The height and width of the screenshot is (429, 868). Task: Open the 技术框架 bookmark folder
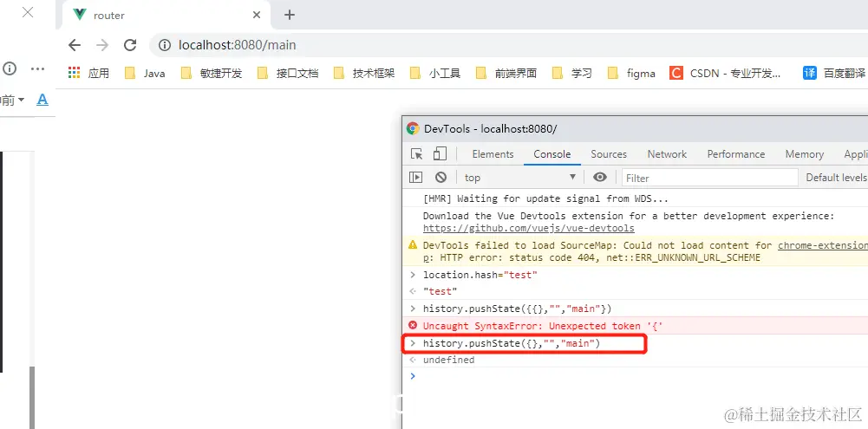pyautogui.click(x=364, y=73)
